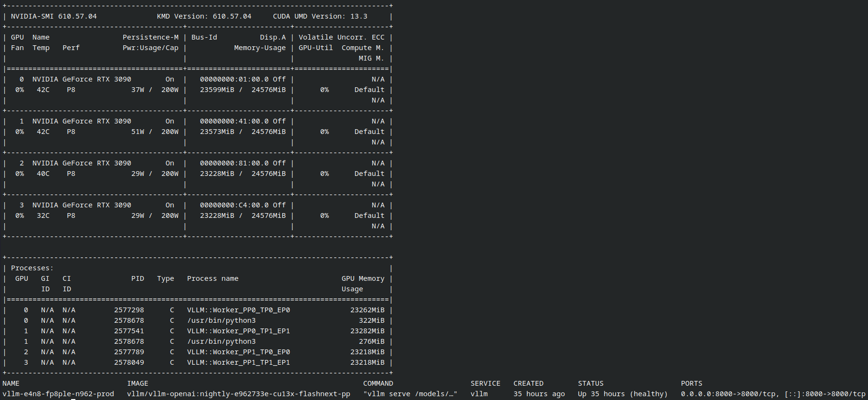The height and width of the screenshot is (400, 868).
Task: Click the "GPU Memory" column header
Action: pyautogui.click(x=363, y=278)
